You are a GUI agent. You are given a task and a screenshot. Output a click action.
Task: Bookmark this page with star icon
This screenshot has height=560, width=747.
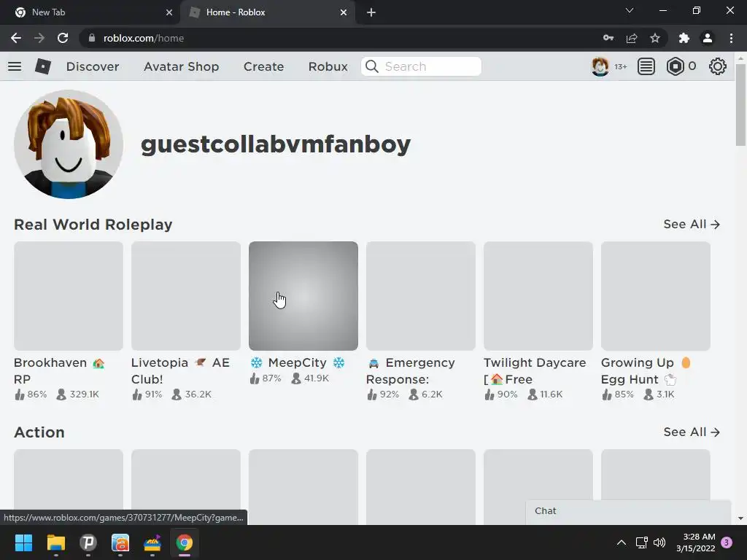655,38
